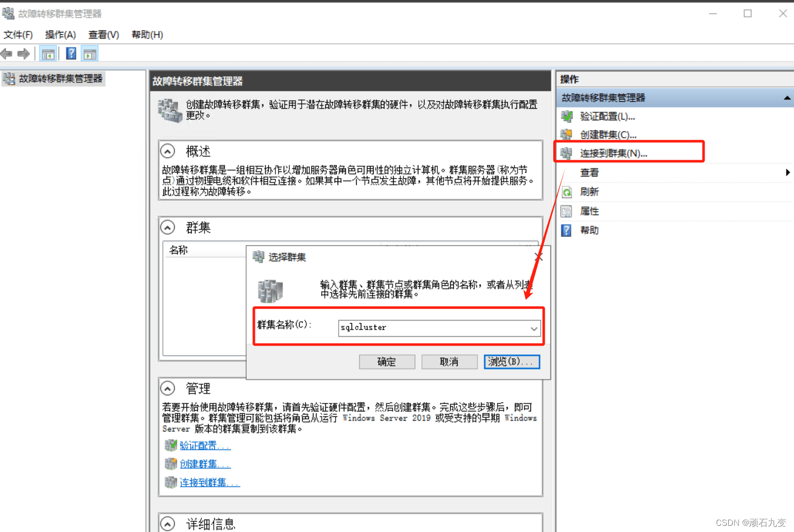Click 验证配置(L)... text in Actions pane
Viewport: 794px width, 532px height.
[x=607, y=117]
